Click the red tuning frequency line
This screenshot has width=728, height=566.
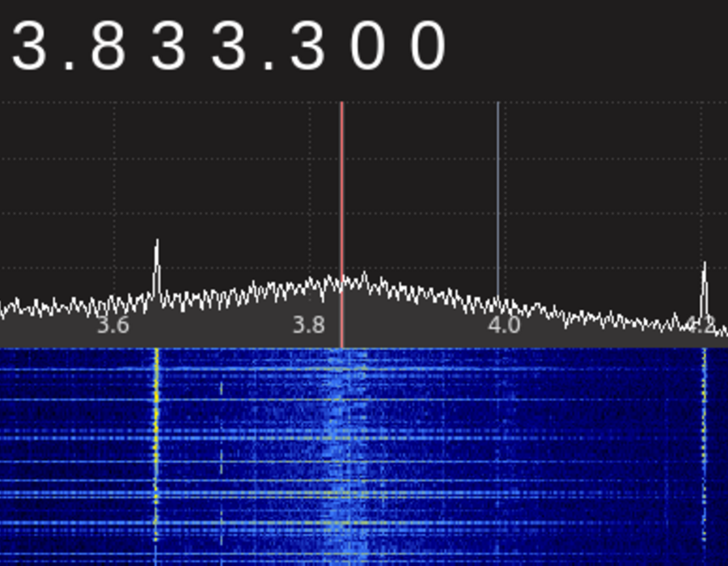(x=341, y=225)
